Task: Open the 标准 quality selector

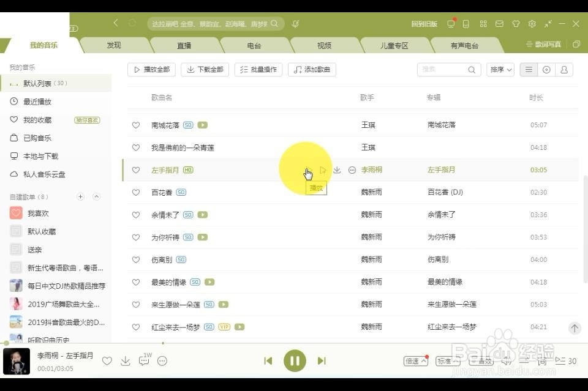Action: point(448,361)
